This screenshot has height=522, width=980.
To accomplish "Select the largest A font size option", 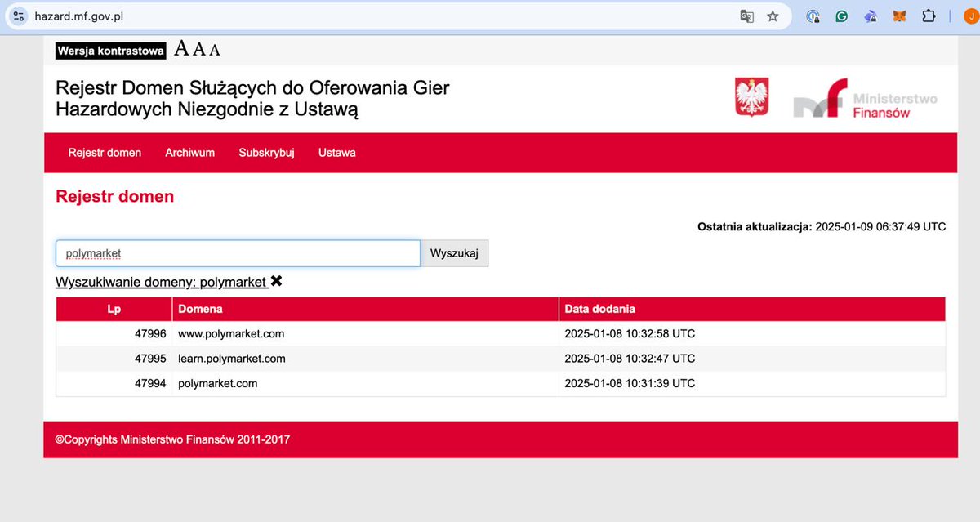I will 182,49.
